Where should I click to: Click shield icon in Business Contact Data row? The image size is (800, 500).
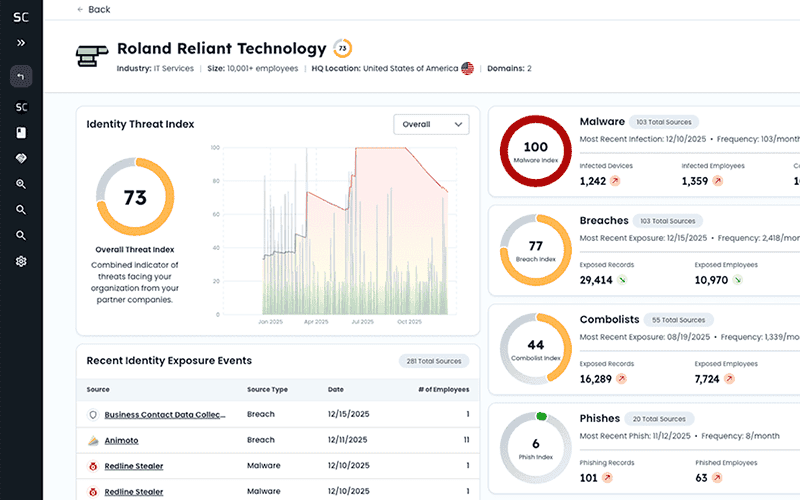click(x=93, y=415)
